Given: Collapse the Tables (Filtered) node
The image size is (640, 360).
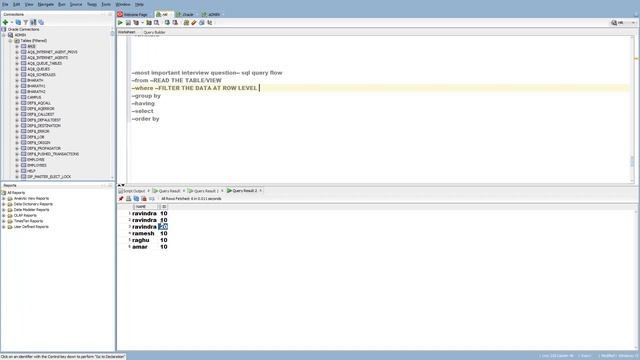Looking at the screenshot, I should tap(11, 41).
